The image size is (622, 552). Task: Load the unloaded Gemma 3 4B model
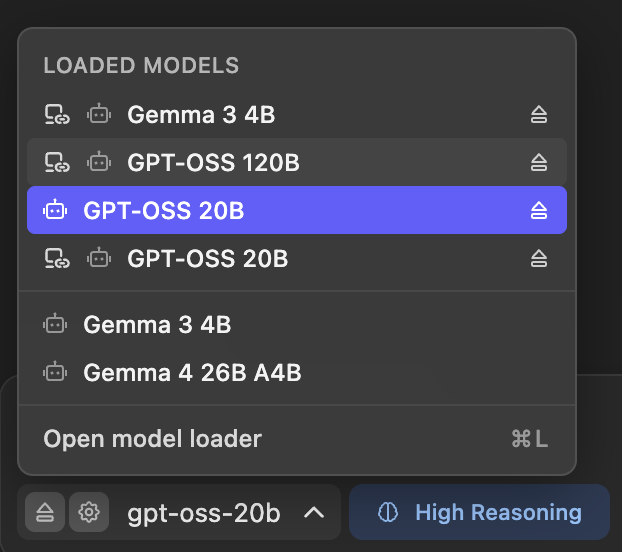click(x=157, y=325)
